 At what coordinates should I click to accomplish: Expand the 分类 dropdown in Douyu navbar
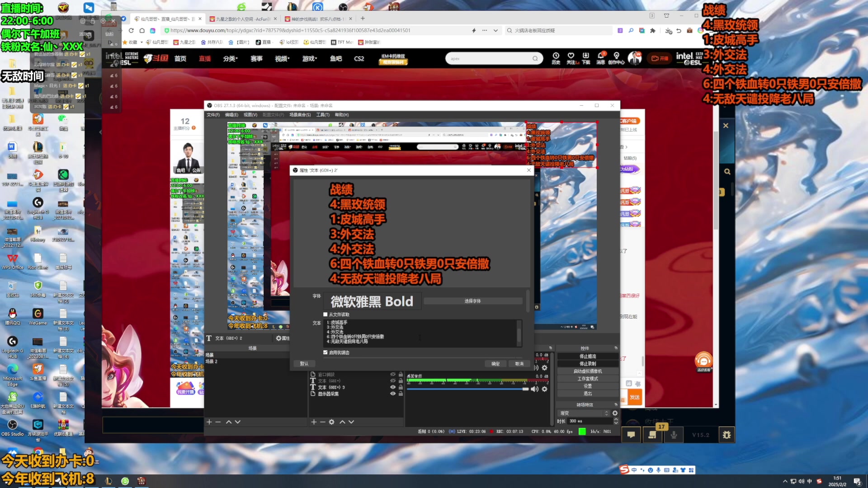point(230,59)
